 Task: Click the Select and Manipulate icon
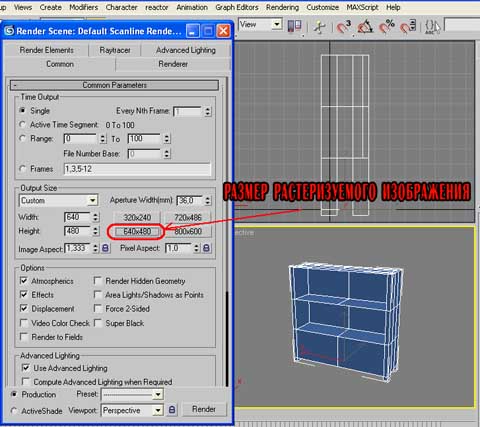pos(320,26)
